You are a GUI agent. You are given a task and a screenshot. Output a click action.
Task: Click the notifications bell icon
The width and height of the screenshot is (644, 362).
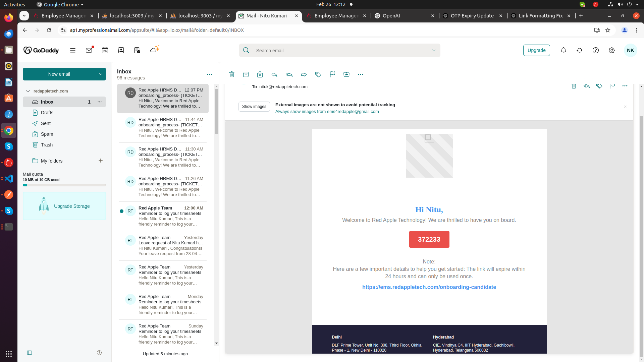tap(563, 50)
